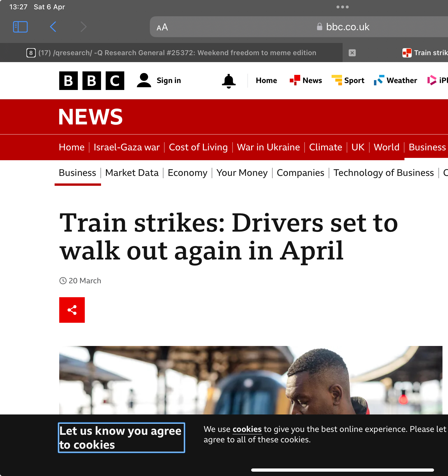Tap the 'Sat 6 Apr' status bar date
The width and height of the screenshot is (448, 476).
click(x=49, y=7)
